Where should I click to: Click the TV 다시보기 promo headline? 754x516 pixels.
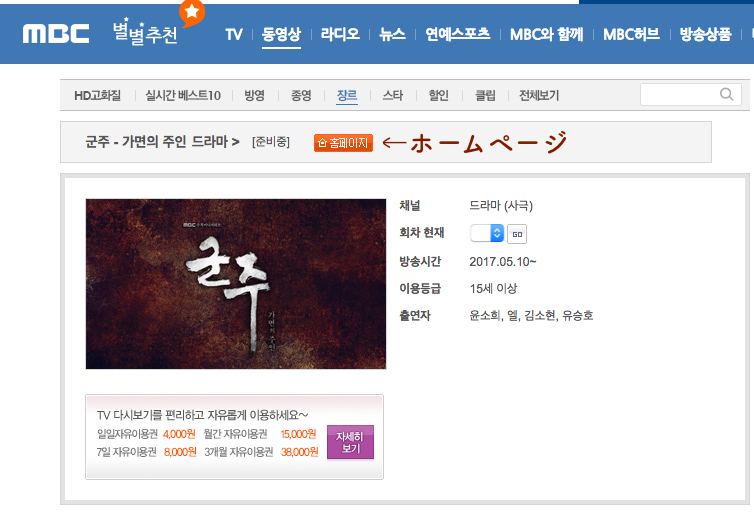(x=202, y=415)
